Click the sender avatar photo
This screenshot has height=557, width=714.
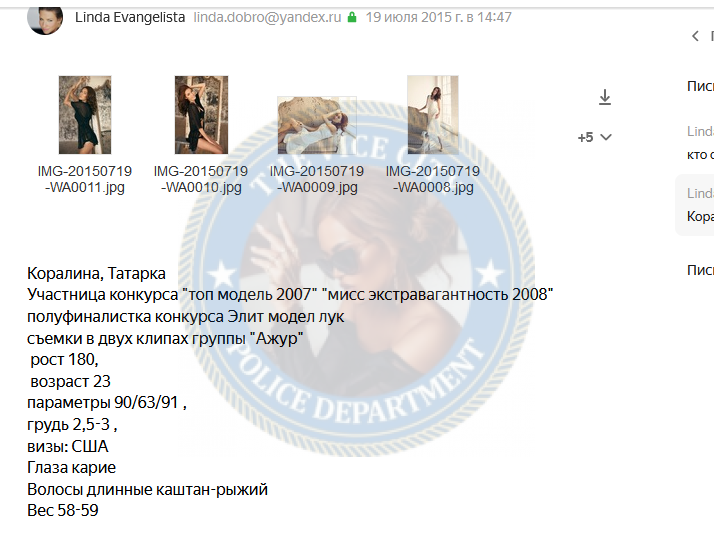pos(45,20)
